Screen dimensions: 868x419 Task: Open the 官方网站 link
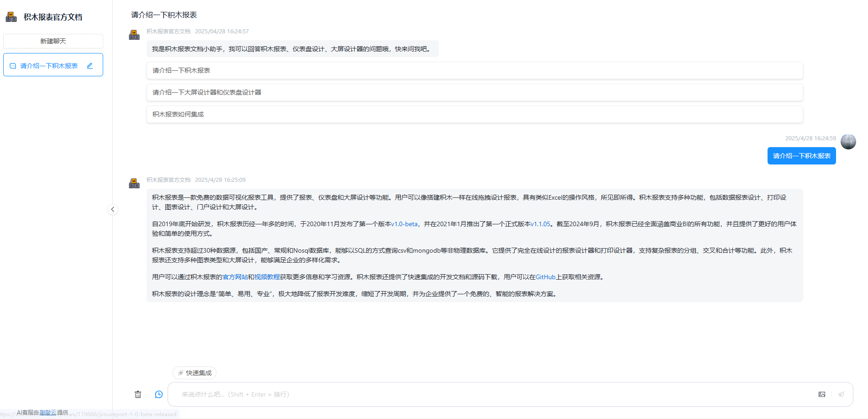(x=235, y=277)
